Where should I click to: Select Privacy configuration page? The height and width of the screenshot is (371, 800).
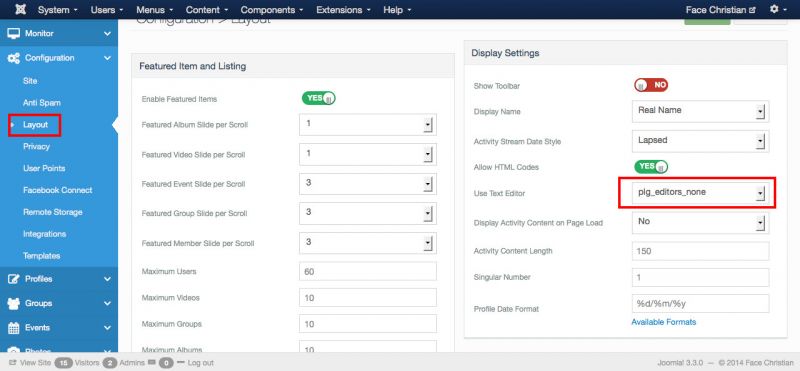36,146
